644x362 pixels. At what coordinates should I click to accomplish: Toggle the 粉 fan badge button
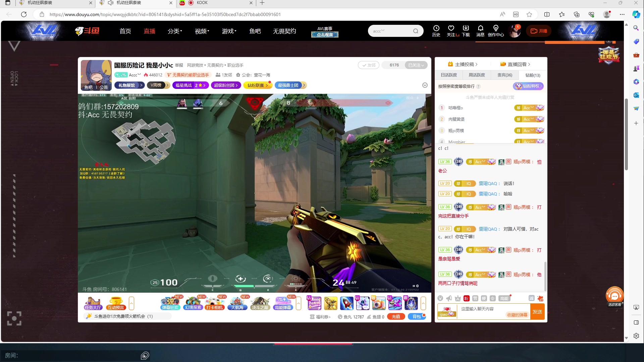coord(466,298)
